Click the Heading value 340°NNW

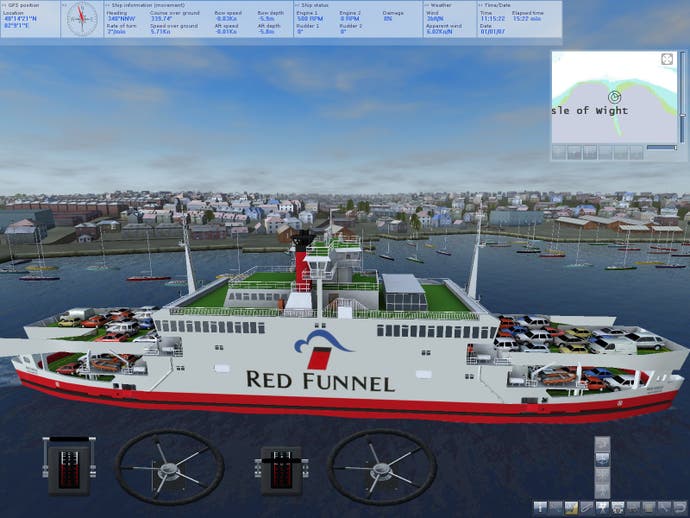tap(121, 19)
